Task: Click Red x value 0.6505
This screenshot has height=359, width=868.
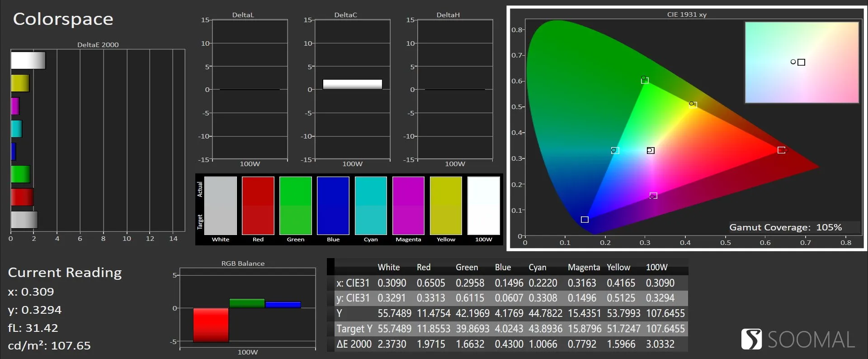Action: click(431, 283)
